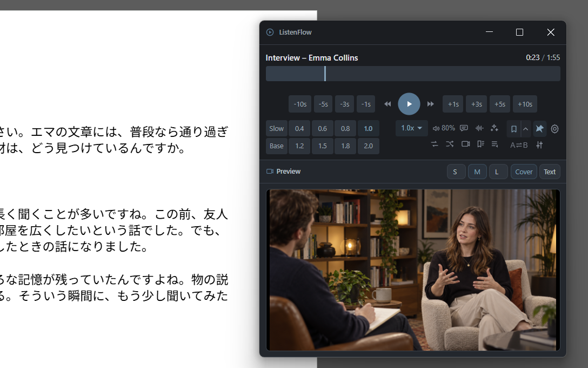
Task: Maximize the ListenFlow window
Action: [x=519, y=32]
